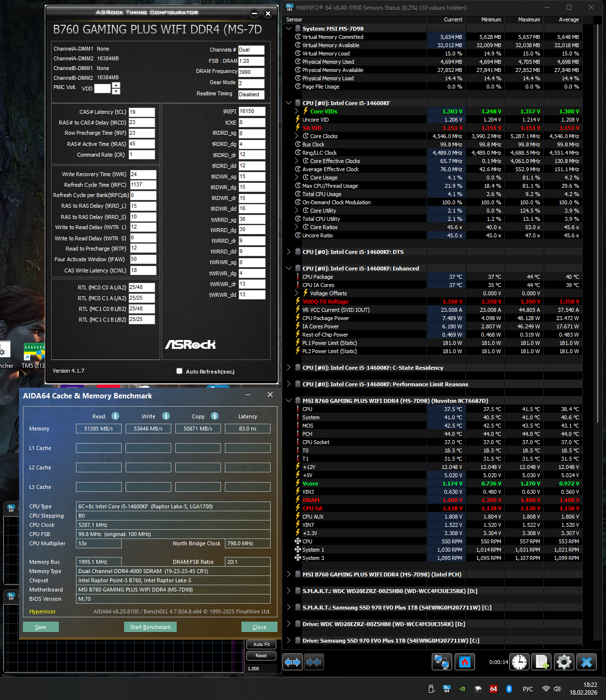Click the info icon next to Read

[115, 416]
